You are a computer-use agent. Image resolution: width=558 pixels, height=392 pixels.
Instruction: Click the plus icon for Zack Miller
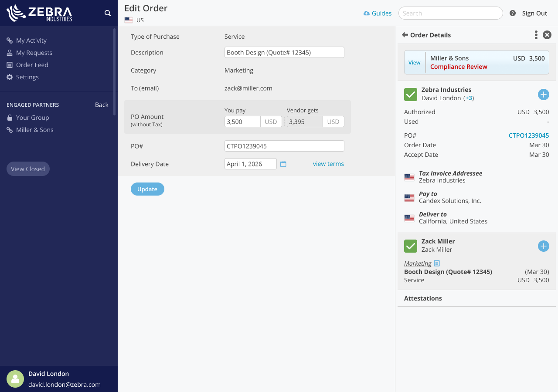click(x=544, y=246)
